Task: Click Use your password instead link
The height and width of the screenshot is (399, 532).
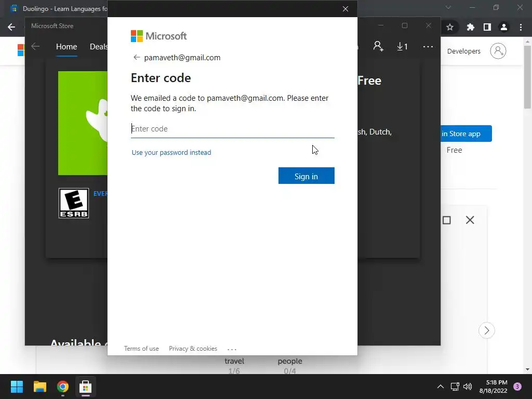Action: click(x=171, y=152)
